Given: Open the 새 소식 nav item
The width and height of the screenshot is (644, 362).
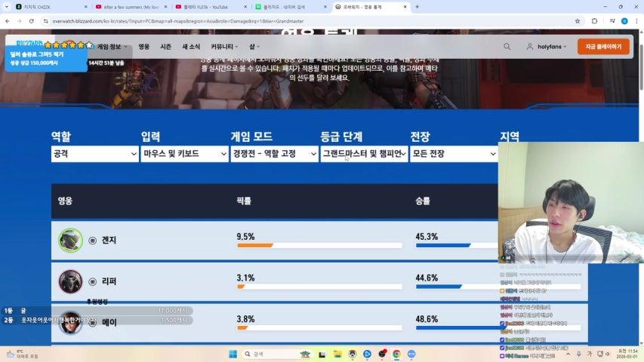Looking at the screenshot, I should coord(191,47).
